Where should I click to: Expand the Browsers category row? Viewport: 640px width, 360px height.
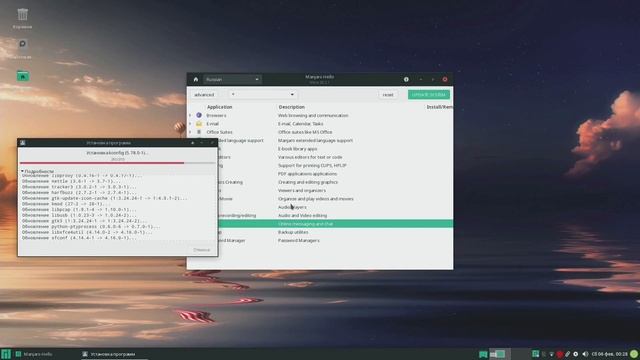point(190,116)
